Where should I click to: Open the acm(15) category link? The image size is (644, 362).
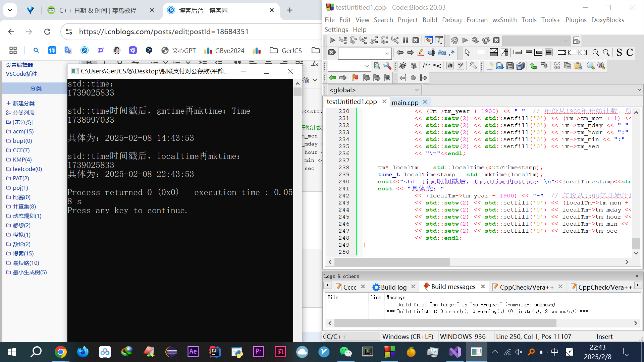pyautogui.click(x=23, y=131)
